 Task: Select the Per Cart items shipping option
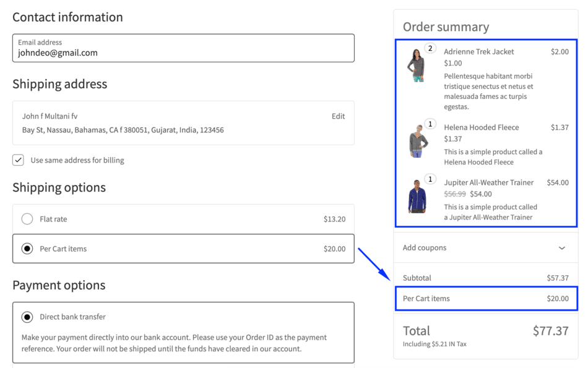(x=26, y=249)
